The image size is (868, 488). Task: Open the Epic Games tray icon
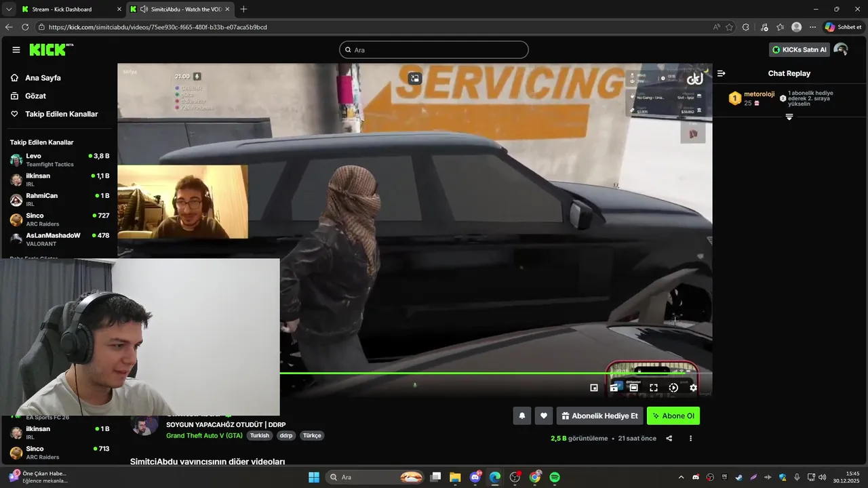pos(724,477)
